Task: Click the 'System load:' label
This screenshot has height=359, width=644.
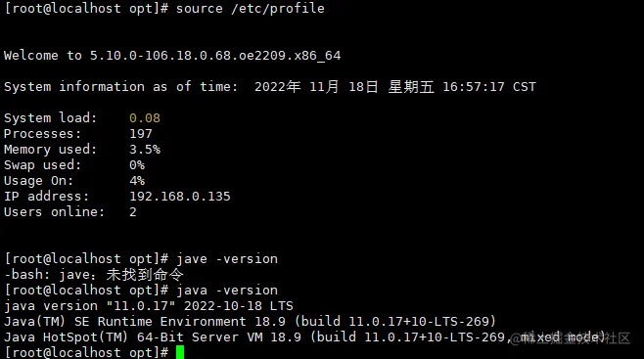Action: pos(51,118)
